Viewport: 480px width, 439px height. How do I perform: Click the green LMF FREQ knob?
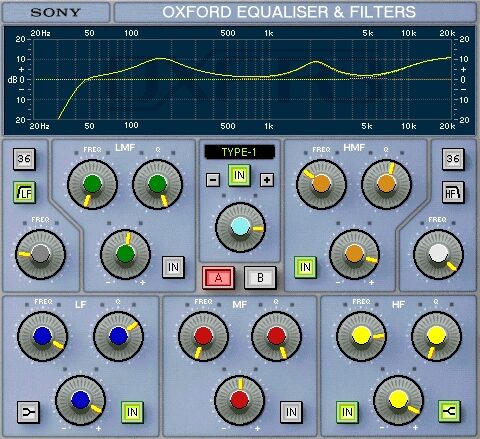[92, 184]
